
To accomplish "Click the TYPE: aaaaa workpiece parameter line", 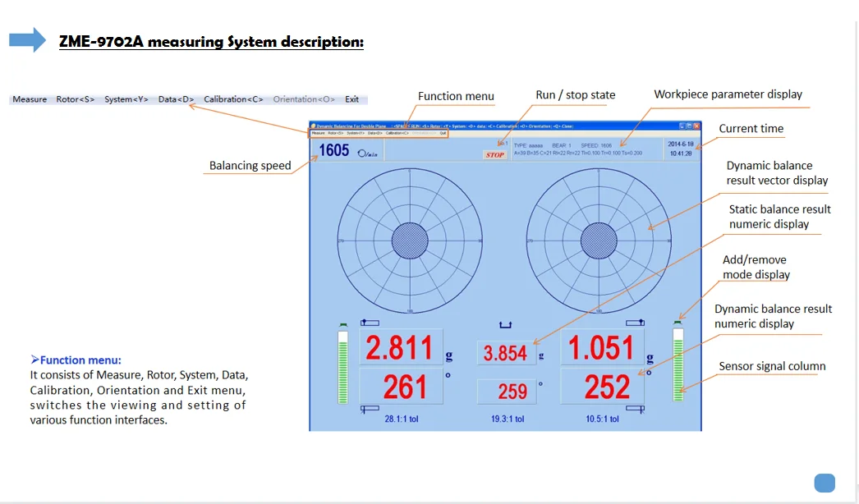I will pos(563,146).
